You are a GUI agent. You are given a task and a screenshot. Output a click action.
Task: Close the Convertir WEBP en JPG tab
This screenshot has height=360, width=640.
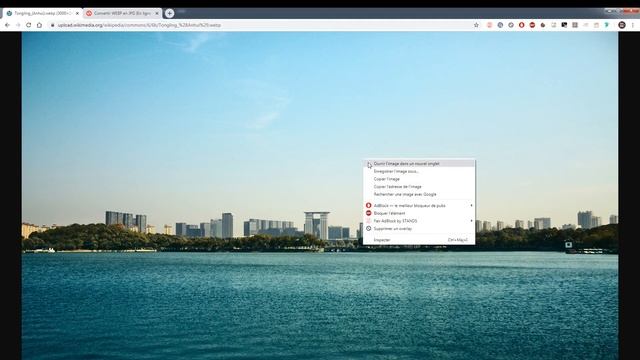point(157,13)
